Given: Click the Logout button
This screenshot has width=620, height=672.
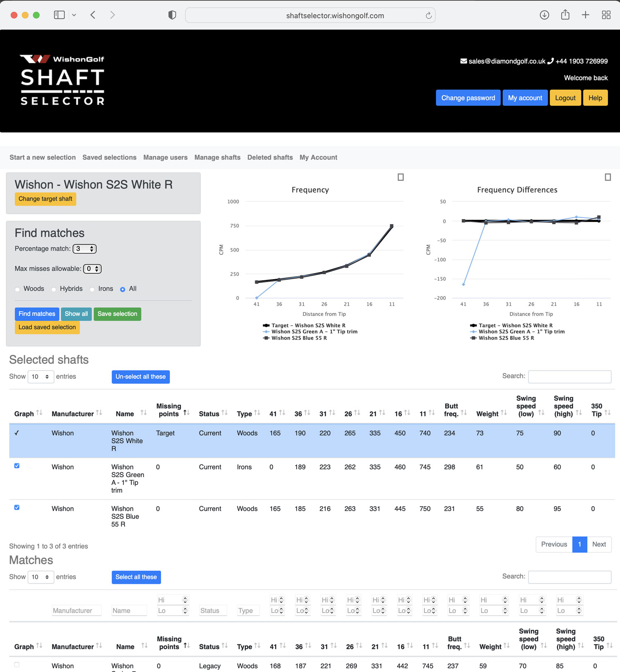Looking at the screenshot, I should click(x=565, y=98).
